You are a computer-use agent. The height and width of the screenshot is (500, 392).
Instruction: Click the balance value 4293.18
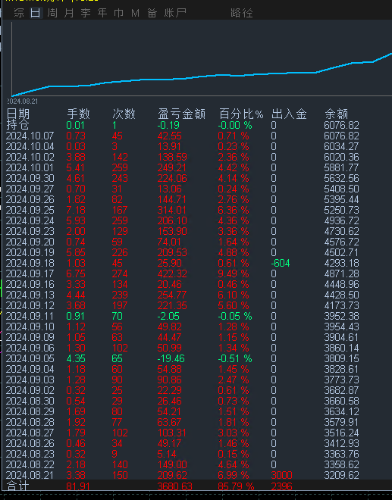341,263
